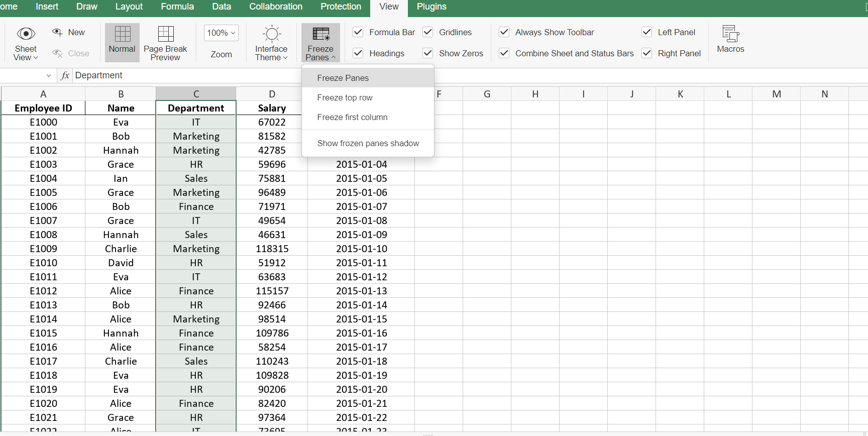Select column M header
The height and width of the screenshot is (436, 868).
click(777, 94)
